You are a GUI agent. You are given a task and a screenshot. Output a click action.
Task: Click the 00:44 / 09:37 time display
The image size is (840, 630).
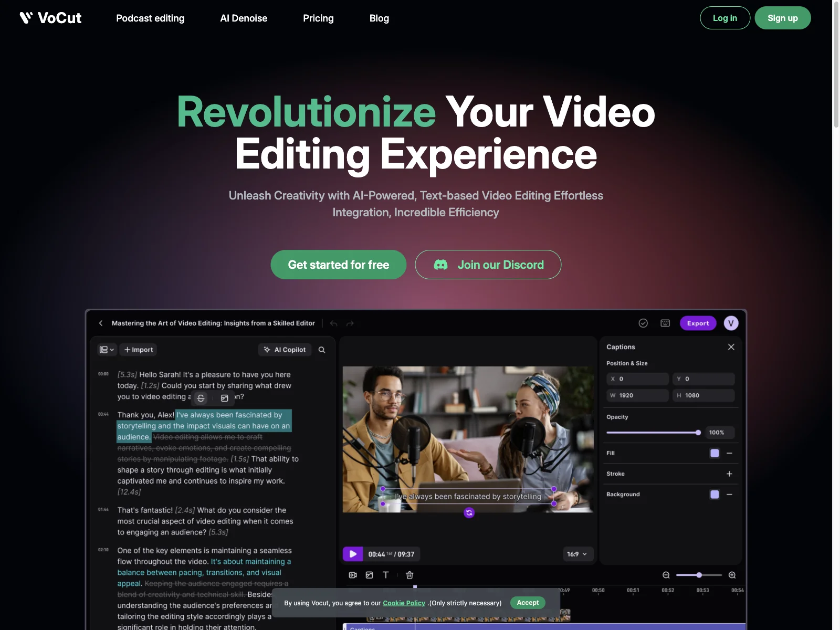[391, 554]
